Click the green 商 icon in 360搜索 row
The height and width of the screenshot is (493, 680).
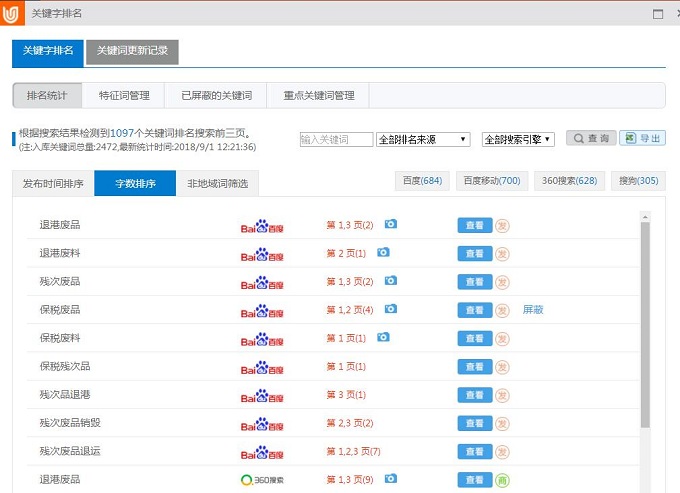pyautogui.click(x=502, y=480)
